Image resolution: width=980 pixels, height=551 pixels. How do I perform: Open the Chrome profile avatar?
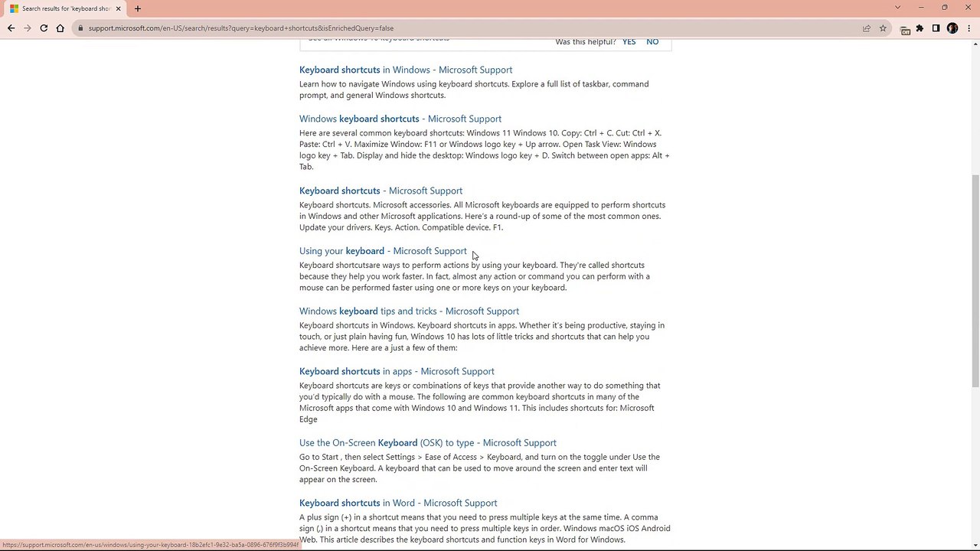952,28
